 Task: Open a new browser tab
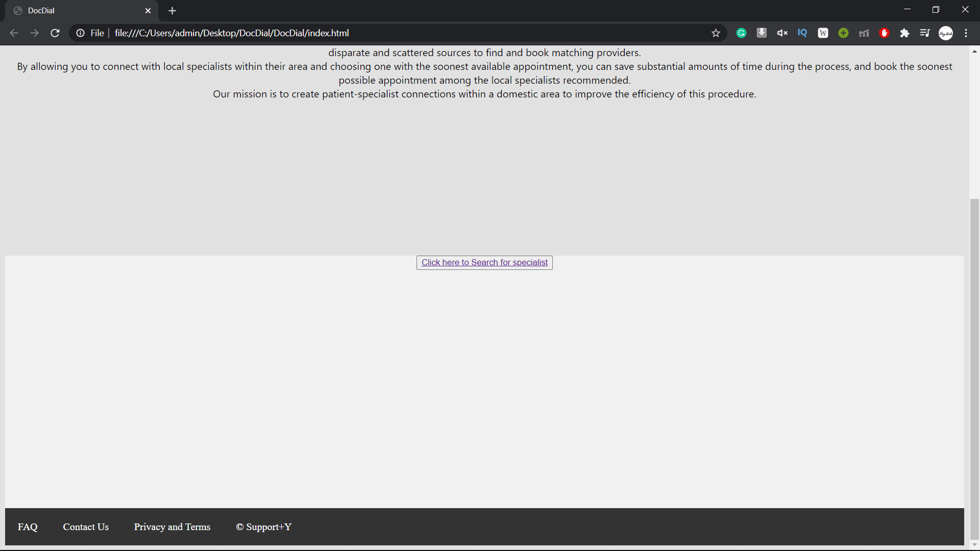[172, 11]
